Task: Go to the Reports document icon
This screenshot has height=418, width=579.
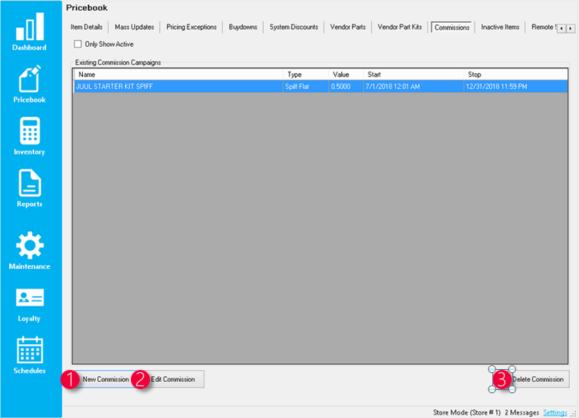Action: point(30,183)
